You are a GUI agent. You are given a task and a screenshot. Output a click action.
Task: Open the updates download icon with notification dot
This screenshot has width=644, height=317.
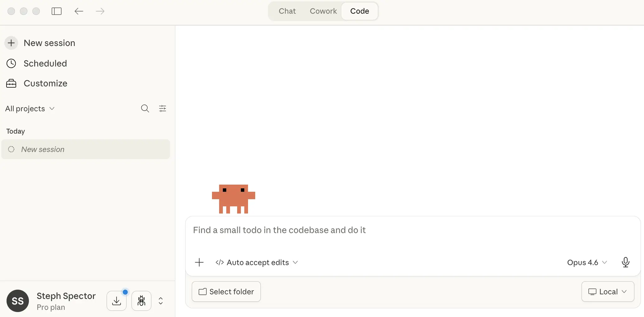coord(116,301)
